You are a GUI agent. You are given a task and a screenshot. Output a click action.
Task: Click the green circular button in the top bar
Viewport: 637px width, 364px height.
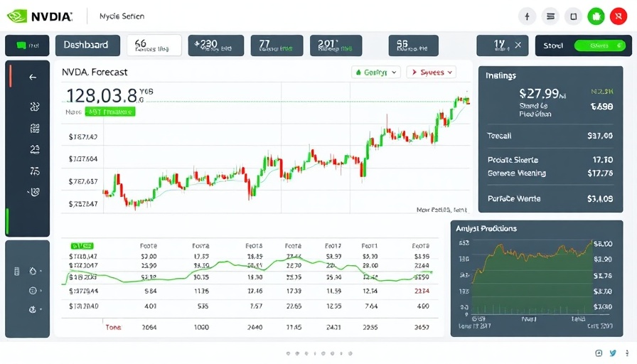(x=596, y=16)
